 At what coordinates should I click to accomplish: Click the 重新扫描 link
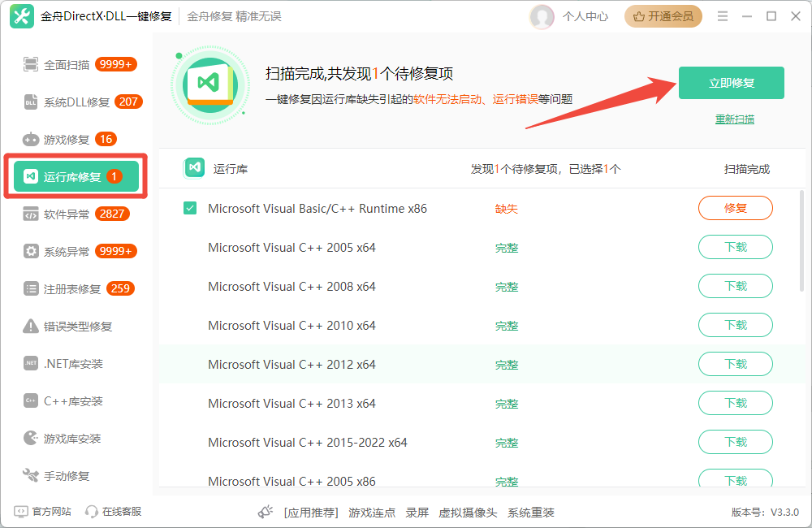pyautogui.click(x=734, y=119)
